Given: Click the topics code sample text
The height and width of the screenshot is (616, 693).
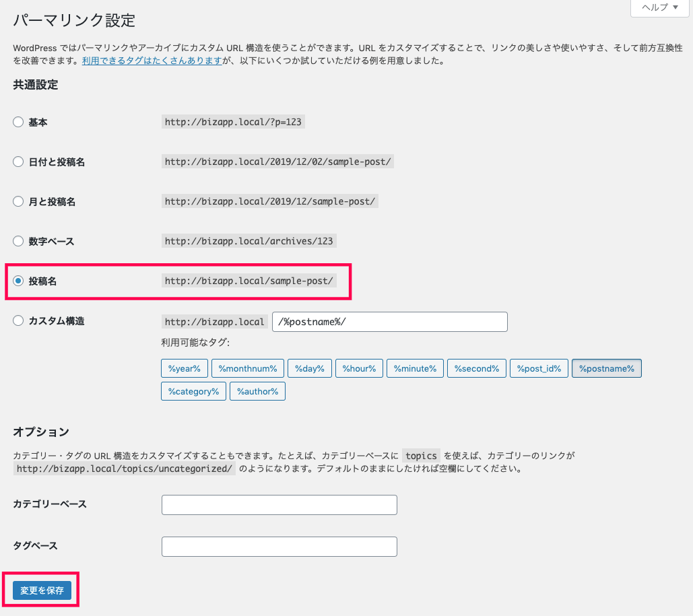Looking at the screenshot, I should point(421,456).
